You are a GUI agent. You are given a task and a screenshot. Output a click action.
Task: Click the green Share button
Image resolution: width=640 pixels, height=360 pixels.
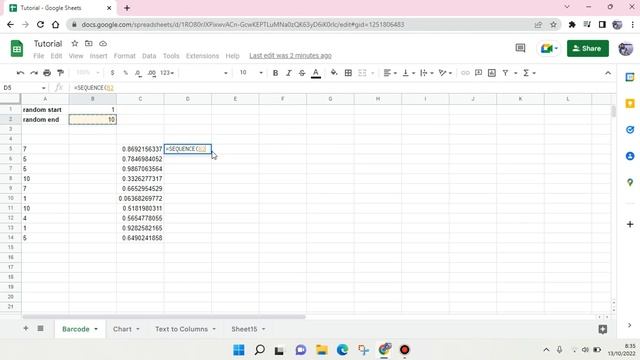click(x=588, y=49)
